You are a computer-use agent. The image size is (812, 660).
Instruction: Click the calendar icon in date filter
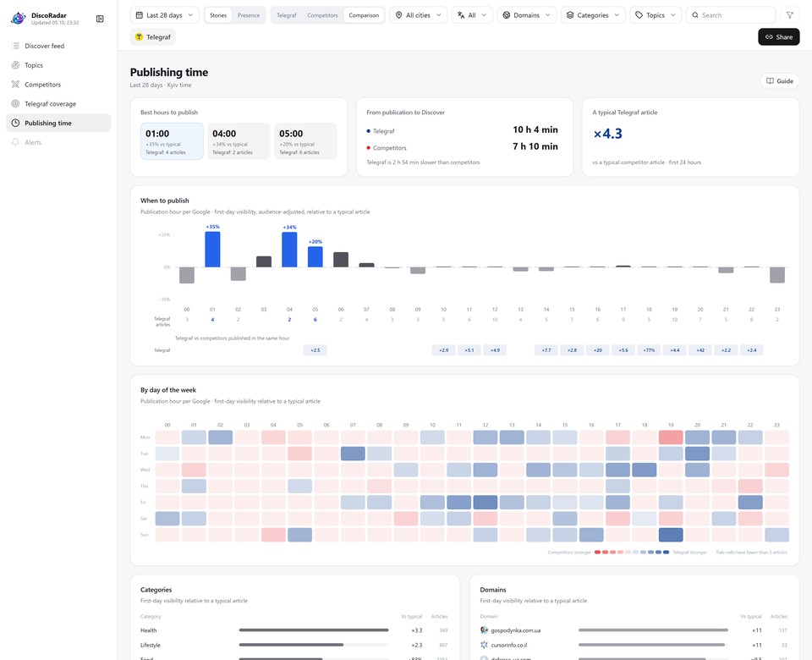coord(140,15)
